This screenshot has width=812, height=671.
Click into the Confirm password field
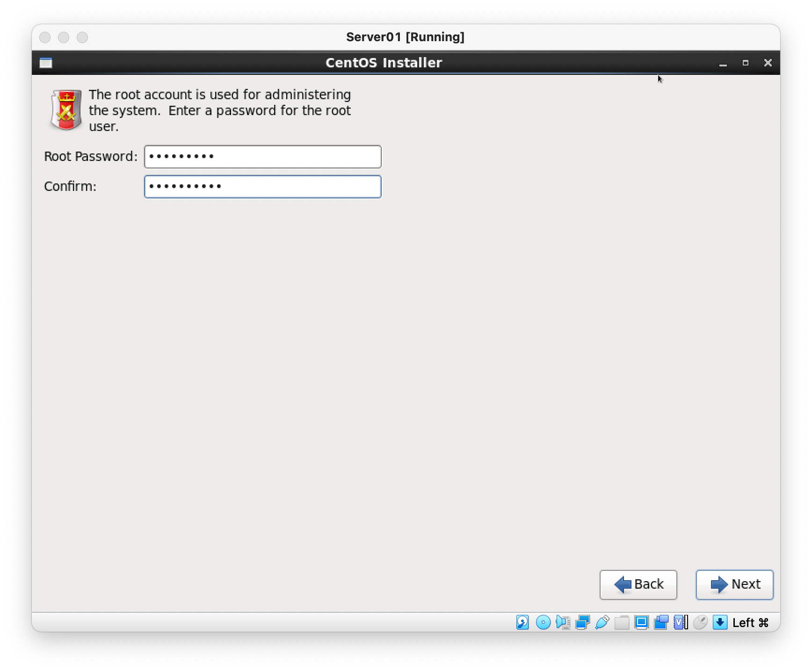263,187
